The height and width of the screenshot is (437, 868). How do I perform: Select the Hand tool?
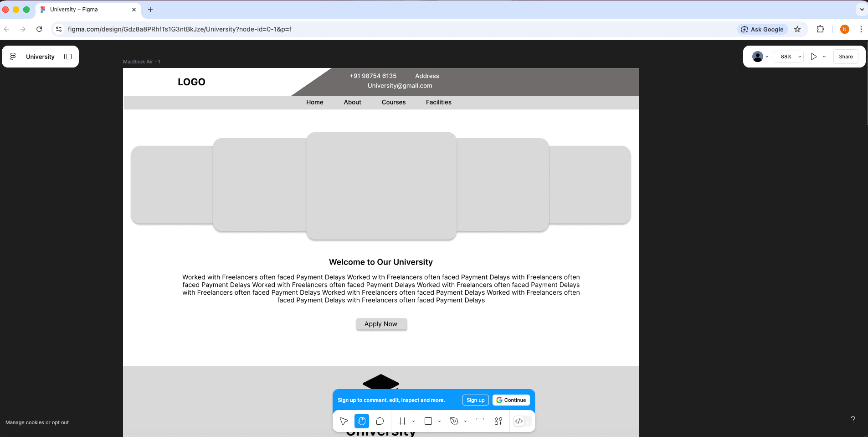pyautogui.click(x=362, y=421)
